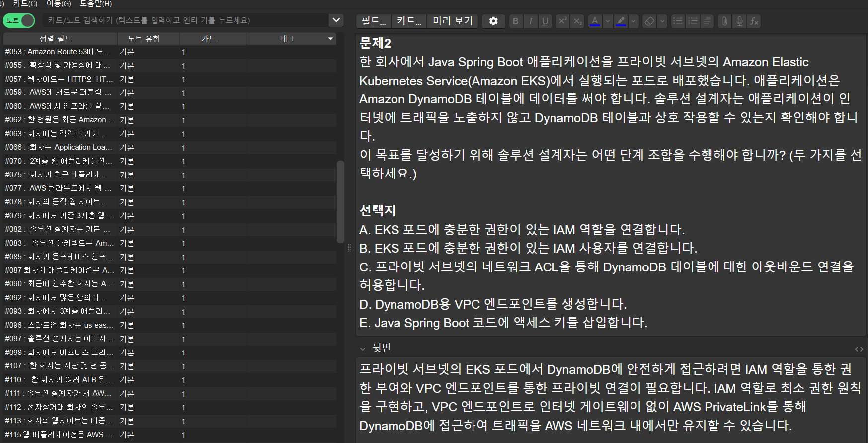
Task: Toggle HTML editor for 뒷면 field
Action: coord(859,349)
